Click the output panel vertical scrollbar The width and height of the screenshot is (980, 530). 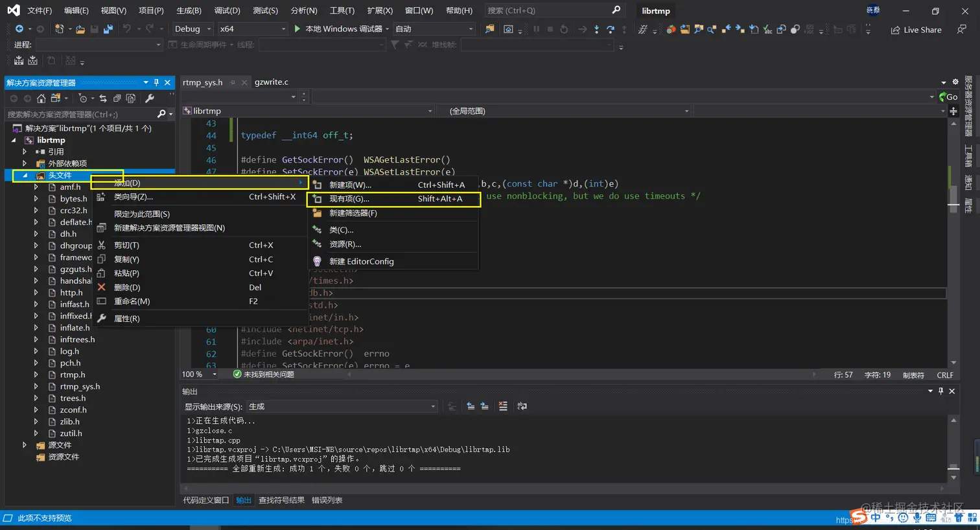pyautogui.click(x=953, y=448)
